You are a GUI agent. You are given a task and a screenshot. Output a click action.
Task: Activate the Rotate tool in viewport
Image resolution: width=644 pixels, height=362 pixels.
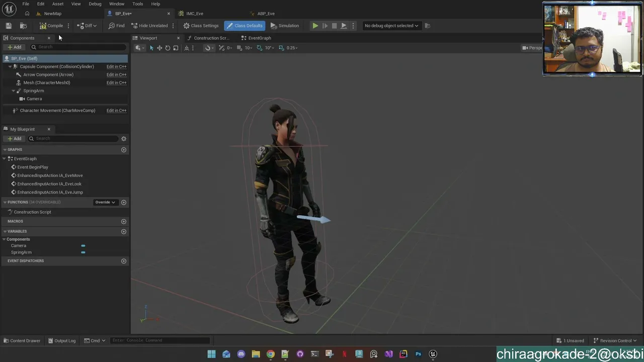[168, 48]
